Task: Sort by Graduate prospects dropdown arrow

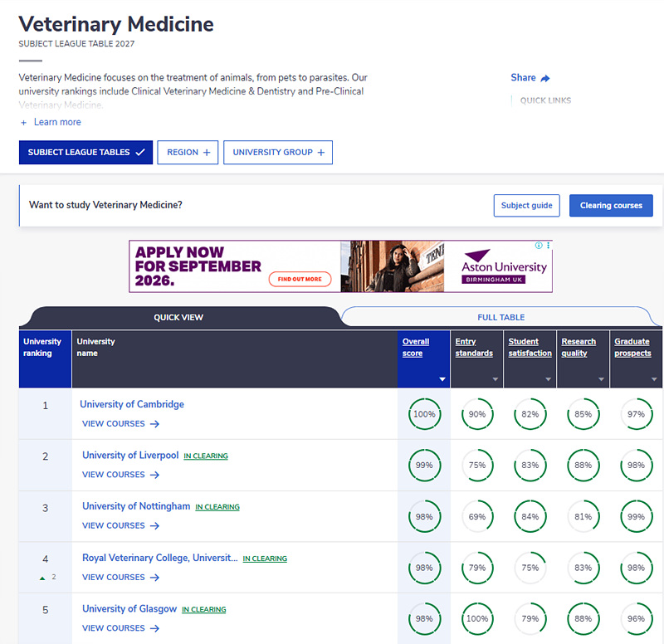Action: coord(654,379)
